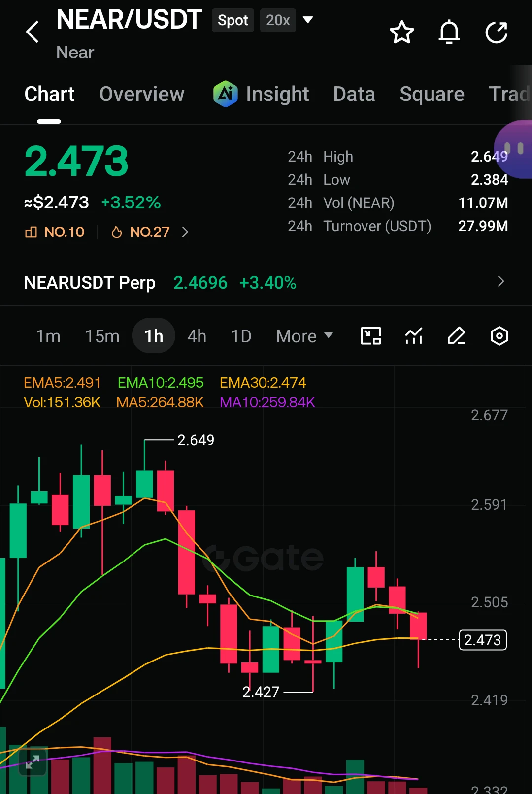Image resolution: width=532 pixels, height=794 pixels.
Task: Tap the NEAR/USDT pair title
Action: click(129, 20)
